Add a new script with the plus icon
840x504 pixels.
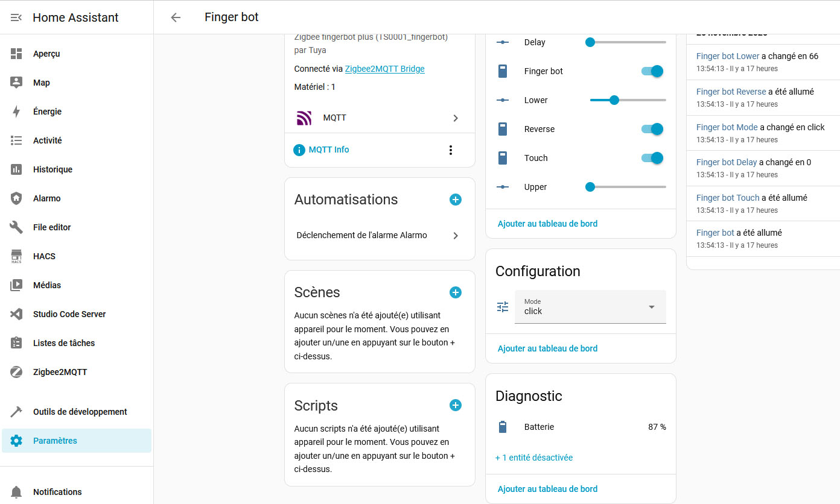coord(456,406)
